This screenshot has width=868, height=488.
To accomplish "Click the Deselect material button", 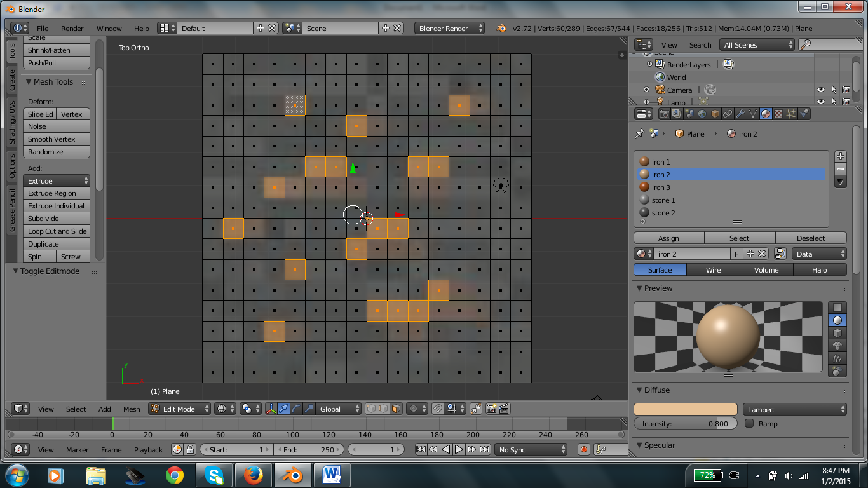I will 811,238.
